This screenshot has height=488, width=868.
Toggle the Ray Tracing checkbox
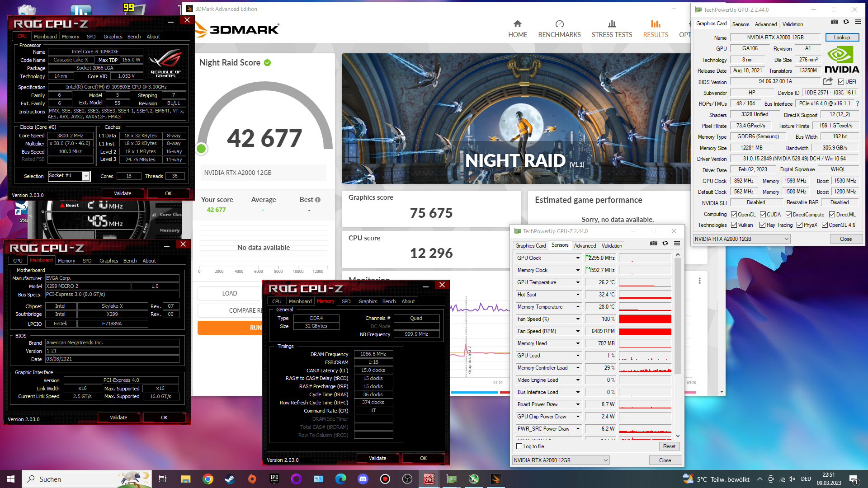pos(763,225)
